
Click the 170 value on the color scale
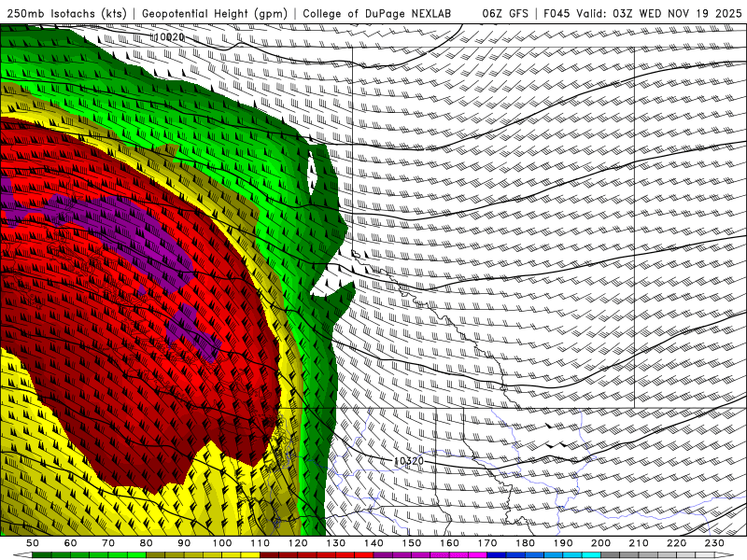coord(487,543)
